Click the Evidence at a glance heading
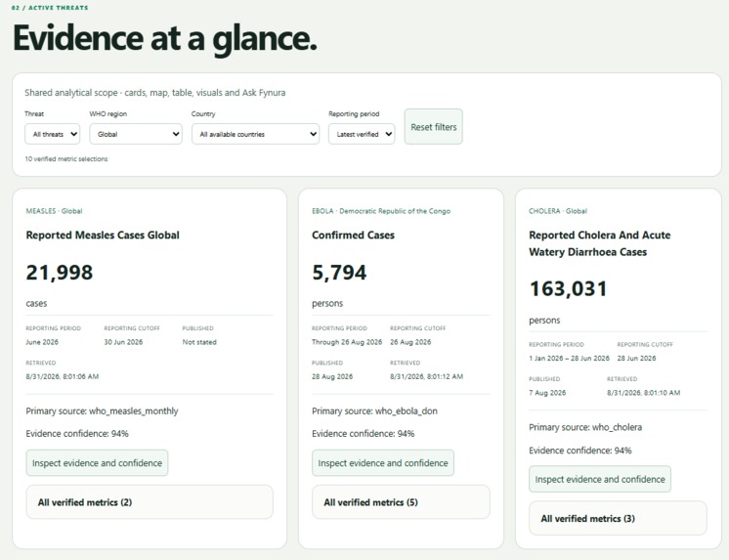The width and height of the screenshot is (729, 560). click(165, 39)
